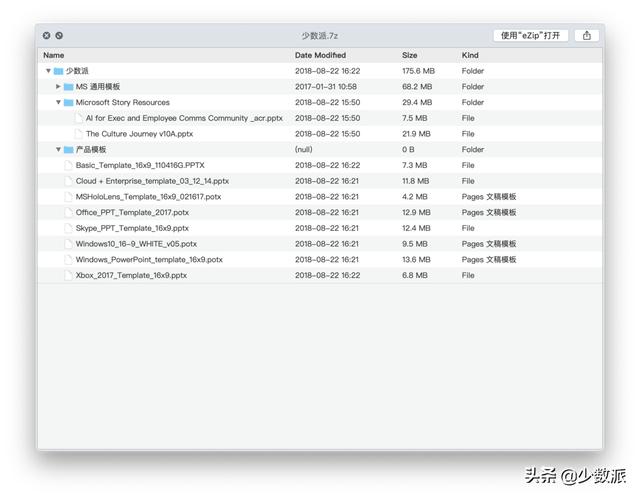The width and height of the screenshot is (640, 498).
Task: Click the 29.4 MB size value
Action: click(417, 102)
